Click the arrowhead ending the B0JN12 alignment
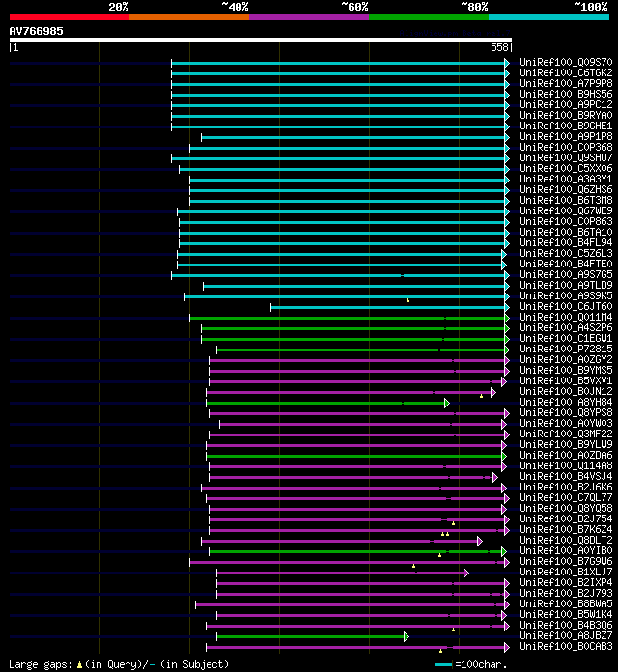The width and height of the screenshot is (618, 672). pos(493,392)
